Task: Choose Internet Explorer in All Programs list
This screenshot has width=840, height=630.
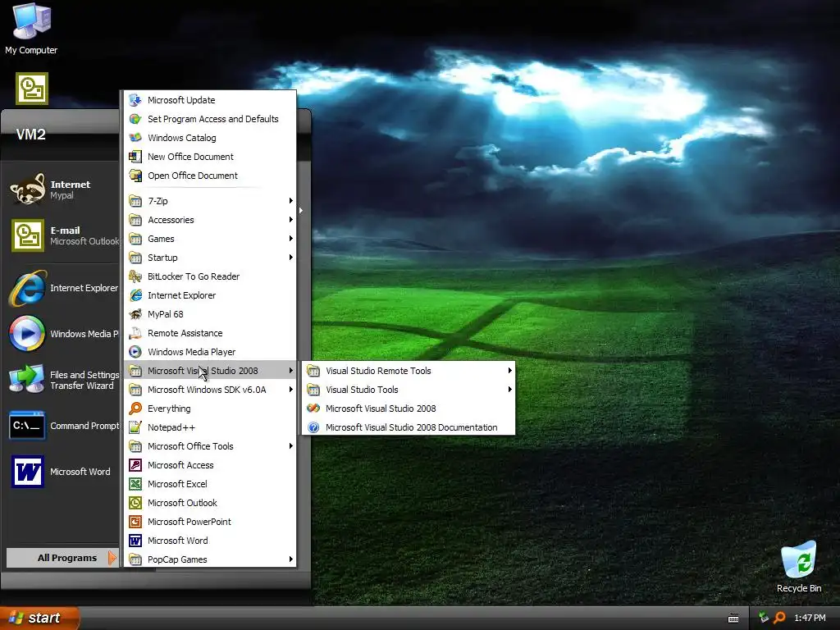Action: point(210,295)
